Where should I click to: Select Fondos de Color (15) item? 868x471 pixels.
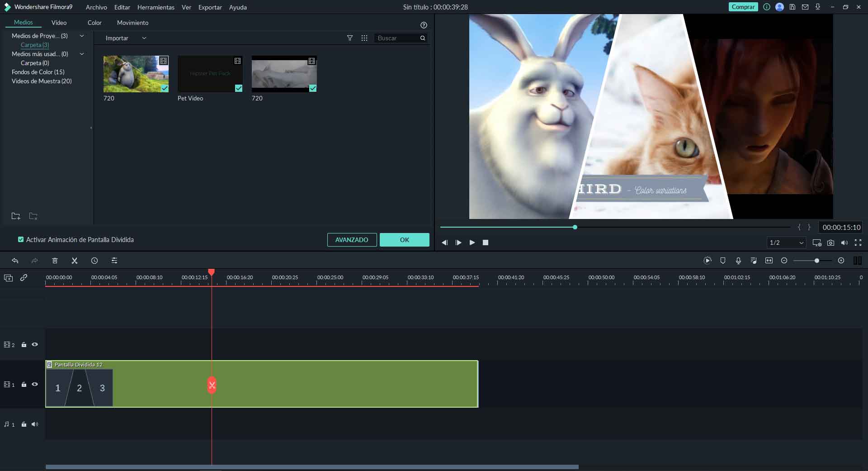click(x=38, y=72)
